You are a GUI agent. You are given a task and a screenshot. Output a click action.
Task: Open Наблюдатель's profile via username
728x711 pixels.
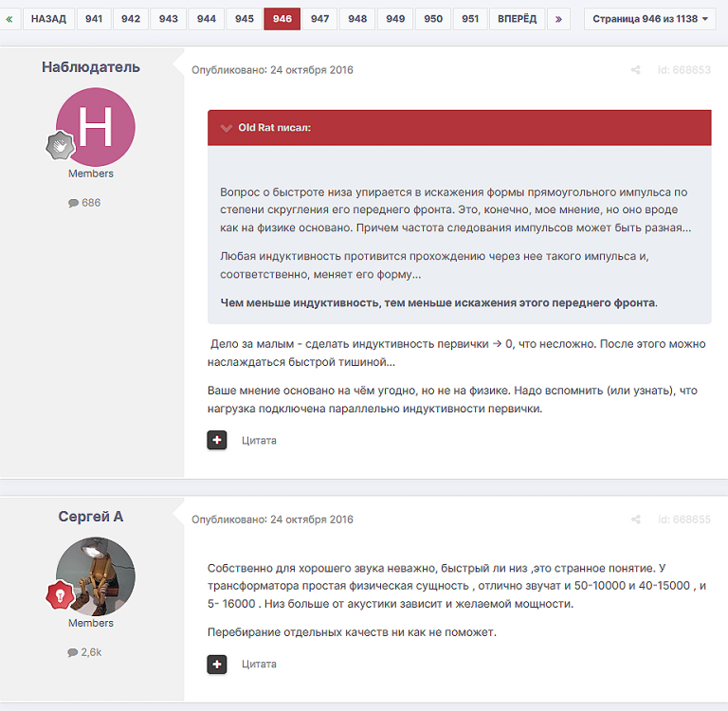pyautogui.click(x=91, y=67)
